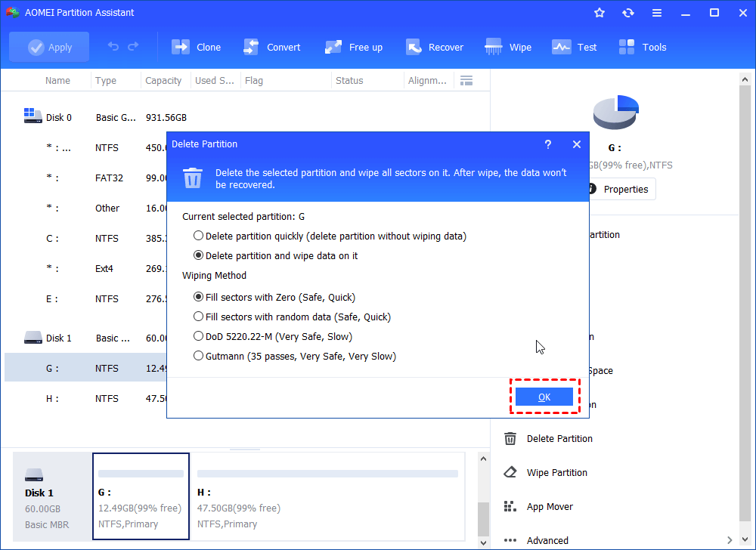Viewport: 756px width, 550px height.
Task: Click the Advanced three-dots icon
Action: point(510,540)
